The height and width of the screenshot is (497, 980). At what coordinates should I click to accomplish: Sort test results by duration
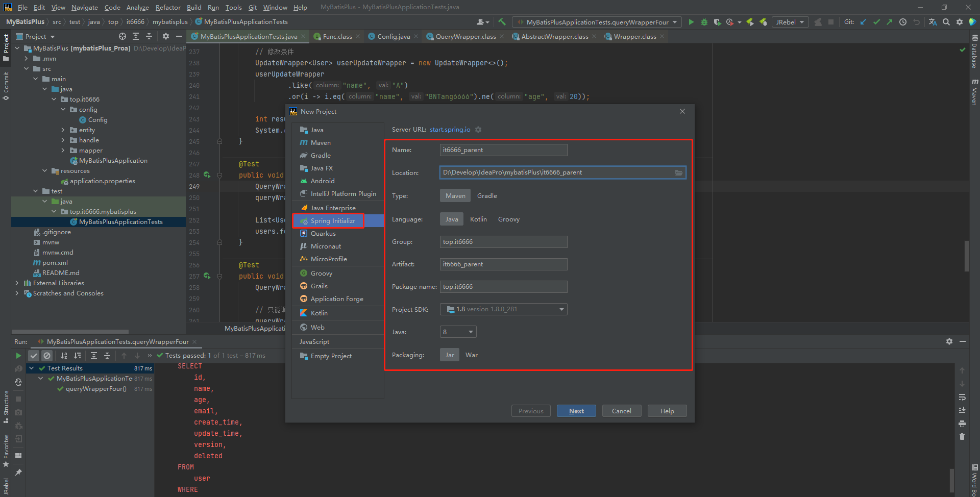77,356
